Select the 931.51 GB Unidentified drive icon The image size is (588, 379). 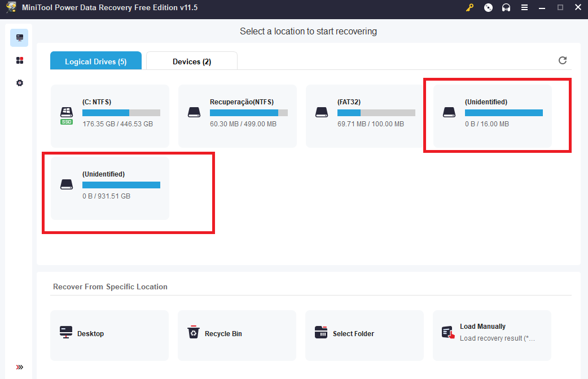point(67,184)
